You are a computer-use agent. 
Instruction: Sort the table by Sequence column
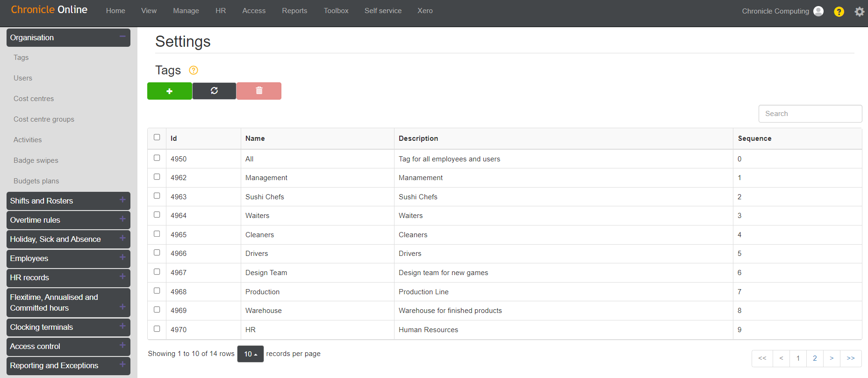tap(754, 138)
